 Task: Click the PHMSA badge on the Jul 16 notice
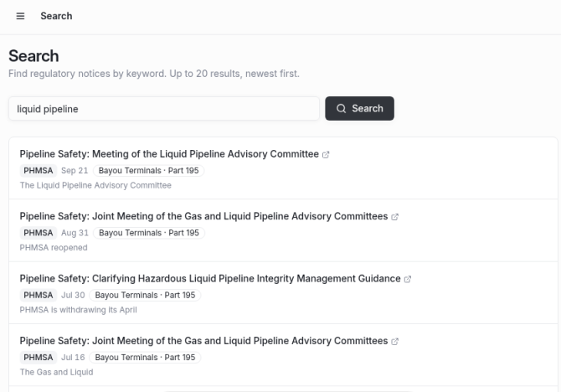(x=39, y=358)
